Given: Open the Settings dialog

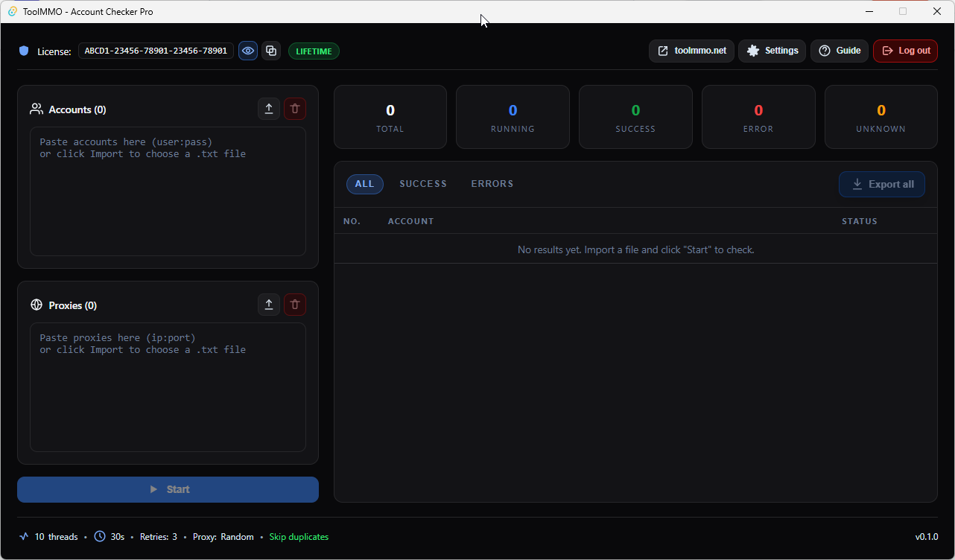Looking at the screenshot, I should [x=772, y=51].
